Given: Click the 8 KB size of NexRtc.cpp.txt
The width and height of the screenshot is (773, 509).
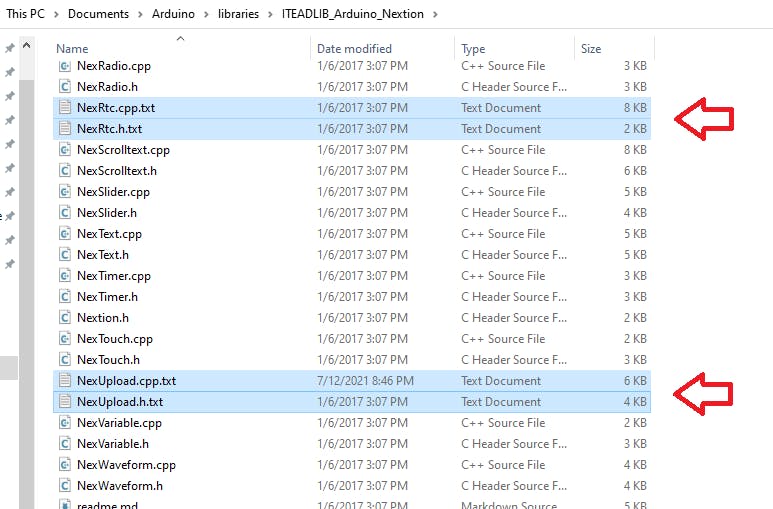Looking at the screenshot, I should point(635,108).
